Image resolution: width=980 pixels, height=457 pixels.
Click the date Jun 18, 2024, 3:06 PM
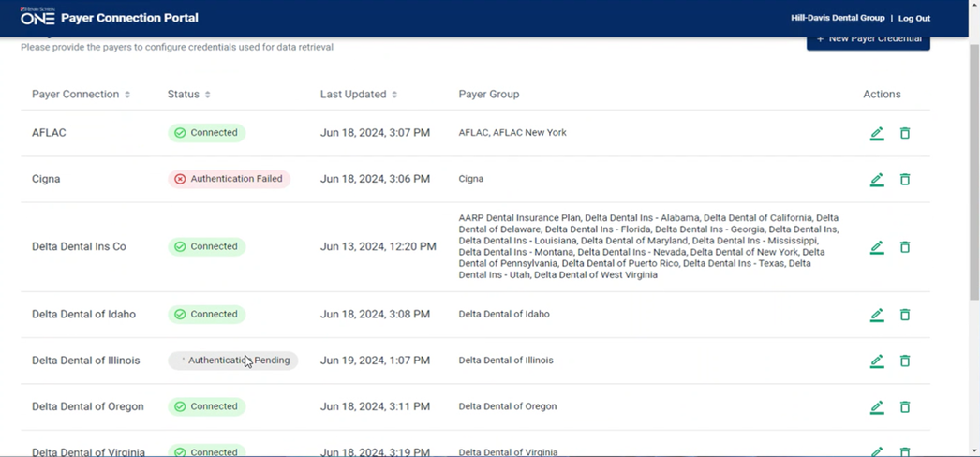tap(375, 179)
